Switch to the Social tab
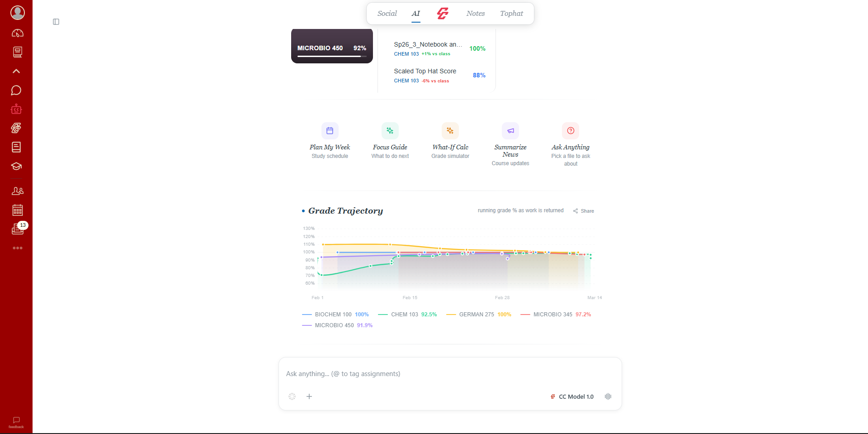 [387, 13]
